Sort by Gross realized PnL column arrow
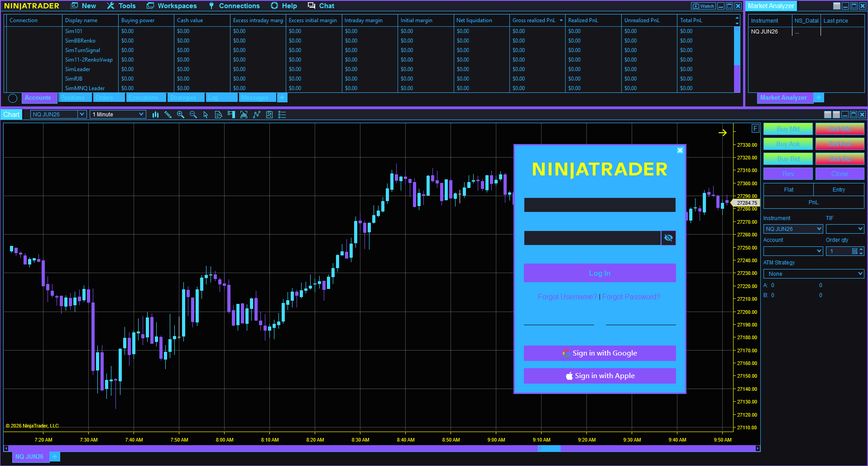 [561, 20]
